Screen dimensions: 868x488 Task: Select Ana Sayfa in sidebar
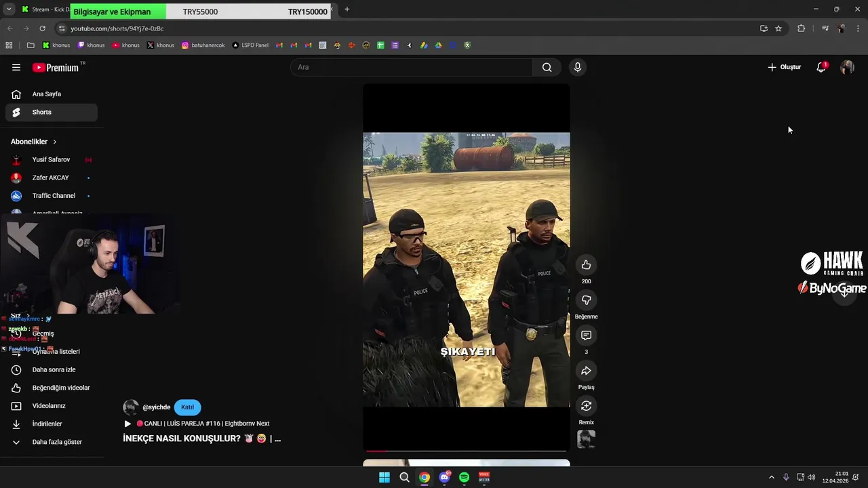pyautogui.click(x=52, y=94)
